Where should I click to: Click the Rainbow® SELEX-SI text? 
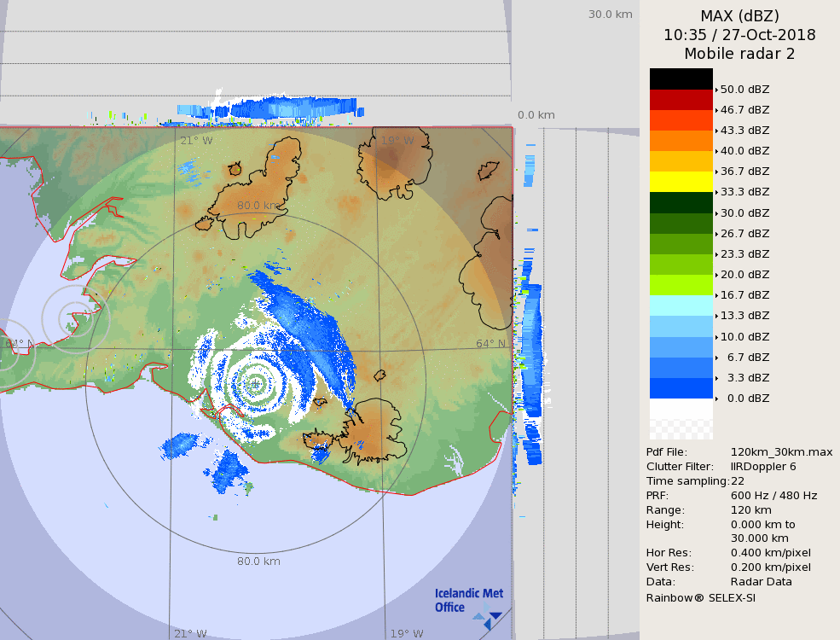click(x=700, y=597)
